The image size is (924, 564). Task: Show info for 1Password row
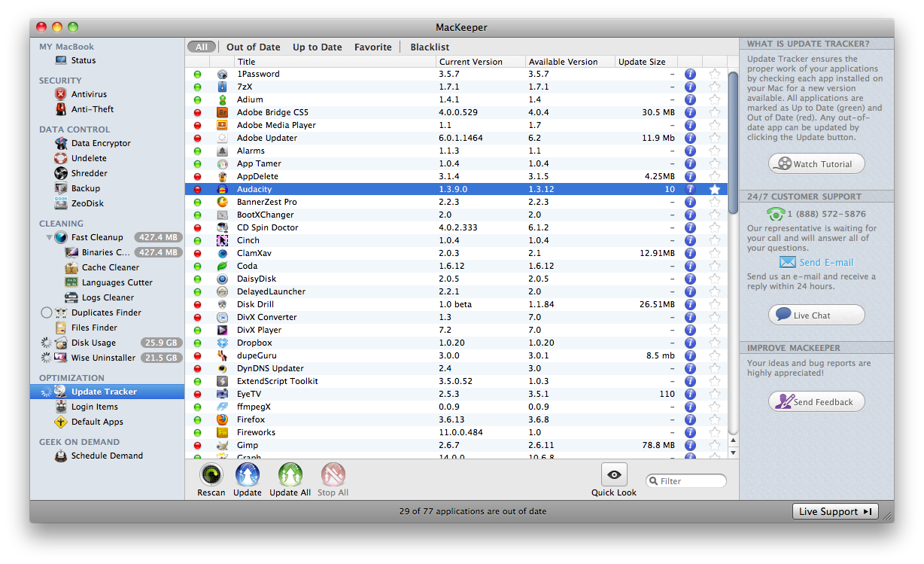[x=690, y=74]
